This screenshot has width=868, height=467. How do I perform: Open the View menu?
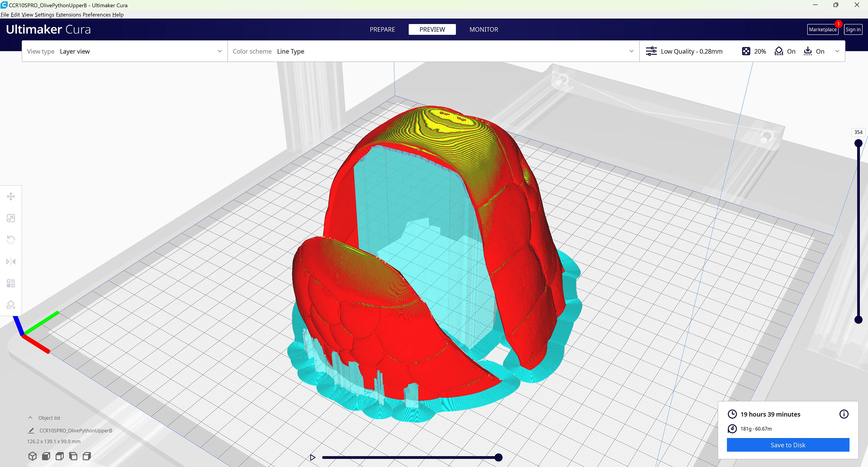(27, 14)
